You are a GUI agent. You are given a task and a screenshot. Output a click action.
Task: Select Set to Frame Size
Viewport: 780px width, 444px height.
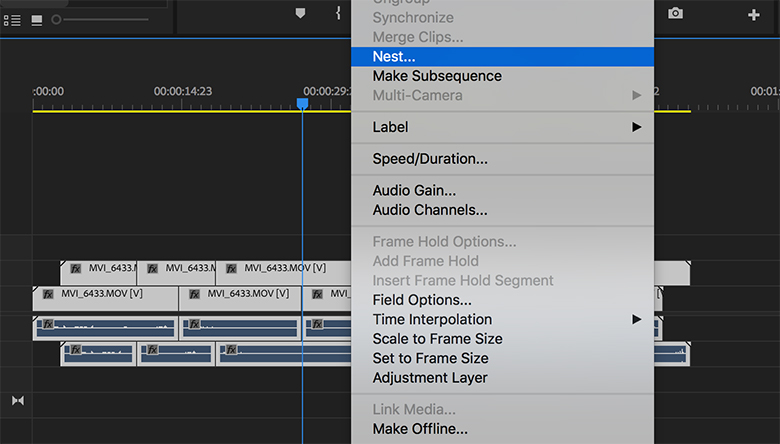pos(502,358)
